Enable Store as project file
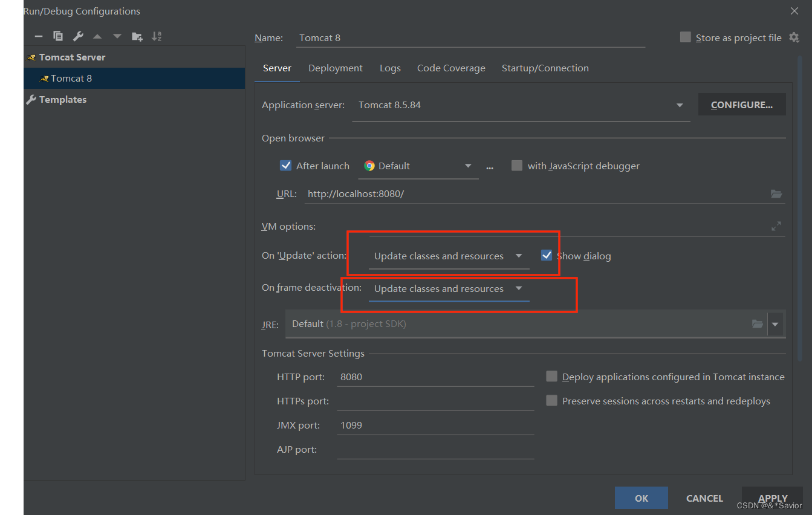The height and width of the screenshot is (515, 812). pos(685,37)
